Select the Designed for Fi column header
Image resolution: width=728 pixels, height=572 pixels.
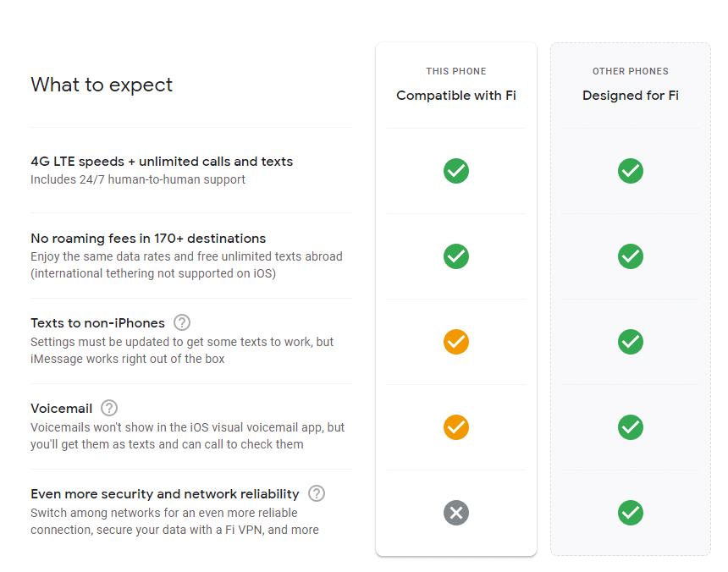click(631, 95)
